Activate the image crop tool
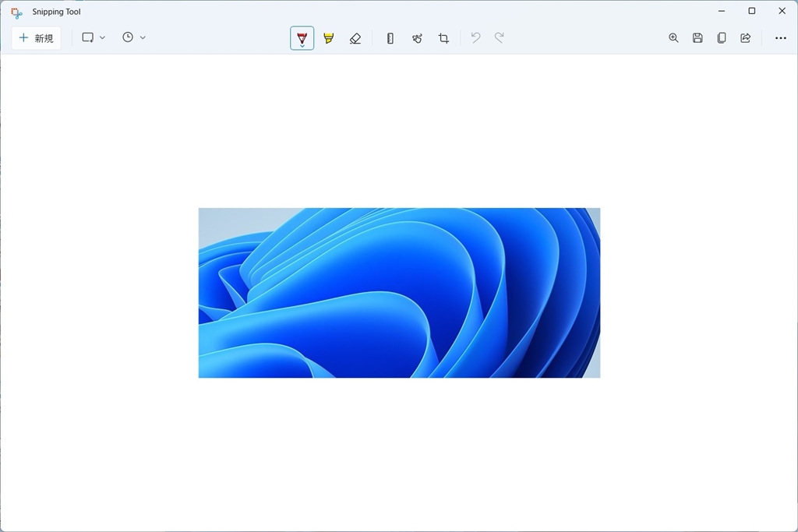 click(443, 38)
